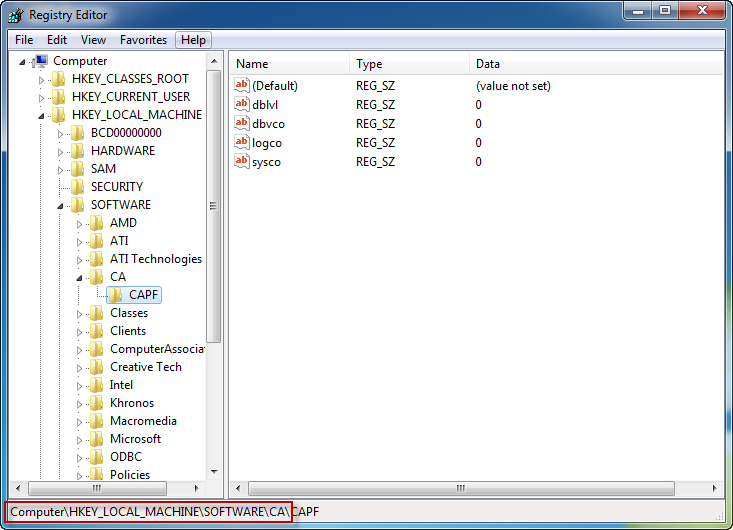This screenshot has width=733, height=530.
Task: Select the dblvl value name
Action: [x=265, y=105]
